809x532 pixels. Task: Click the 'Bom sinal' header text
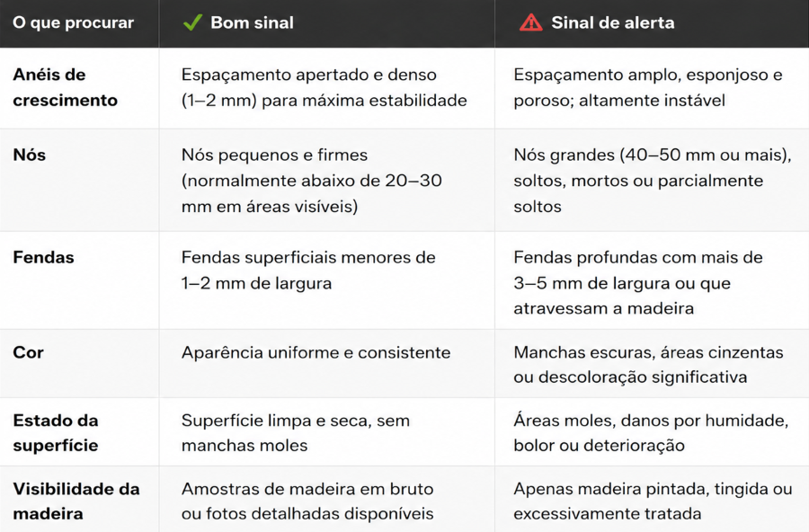[252, 22]
